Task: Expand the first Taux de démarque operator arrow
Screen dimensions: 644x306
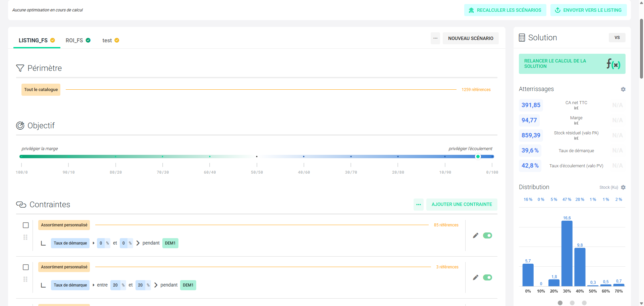Action: [x=94, y=243]
